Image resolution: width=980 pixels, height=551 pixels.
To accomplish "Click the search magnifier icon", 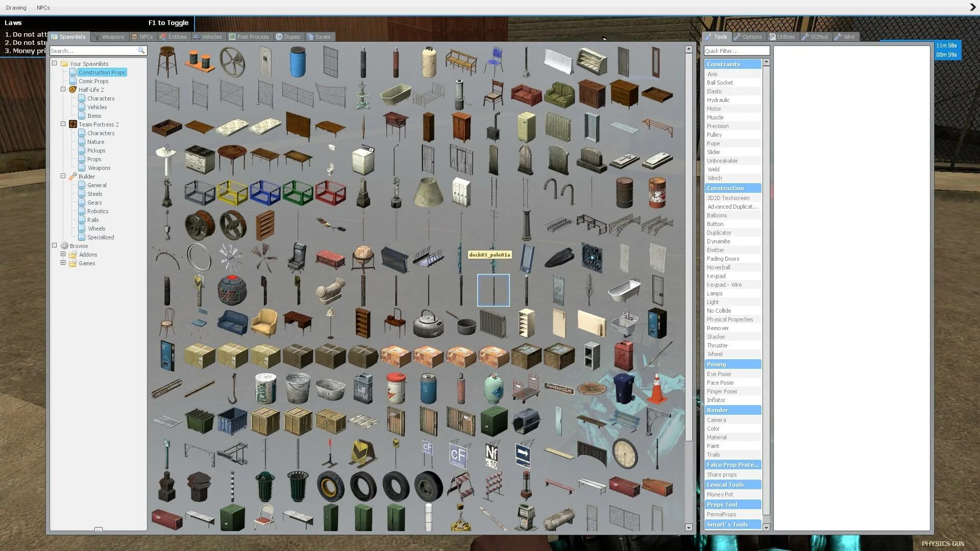I will coord(141,51).
